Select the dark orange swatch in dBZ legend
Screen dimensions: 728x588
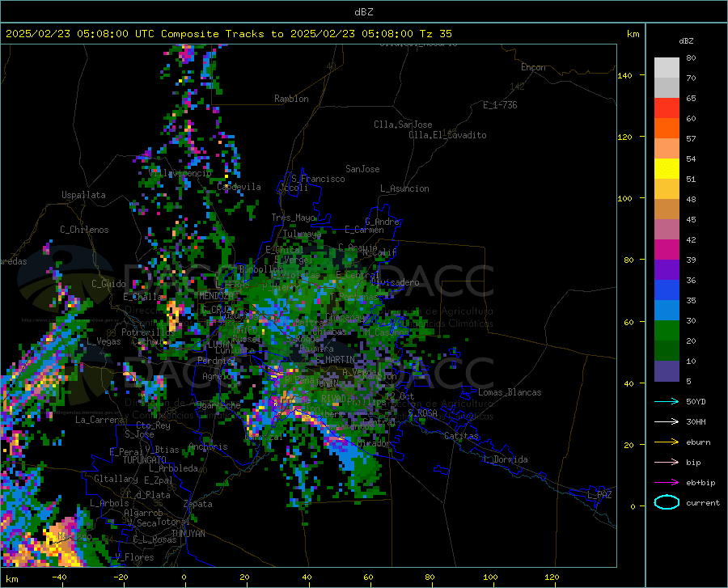(667, 129)
